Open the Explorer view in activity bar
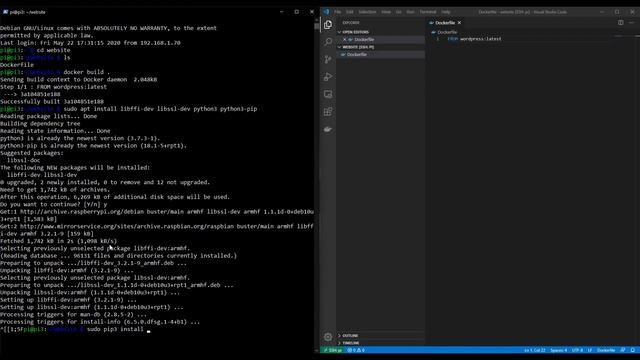The height and width of the screenshot is (360, 640). pyautogui.click(x=328, y=24)
